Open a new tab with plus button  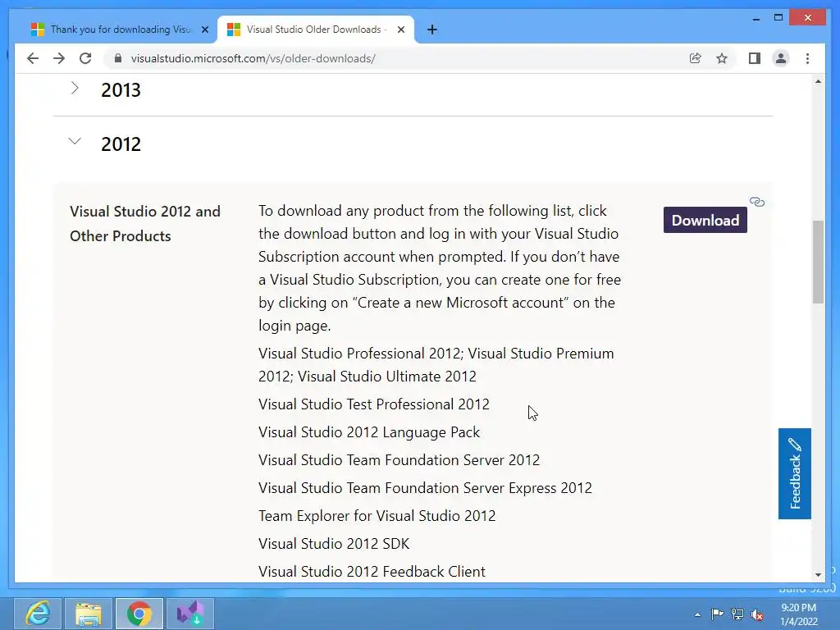point(432,30)
